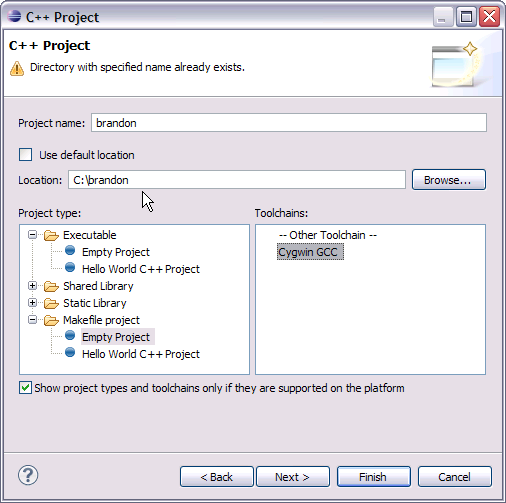Click the Eclipse icon in title bar
Screen dimensions: 506x503
pyautogui.click(x=14, y=16)
